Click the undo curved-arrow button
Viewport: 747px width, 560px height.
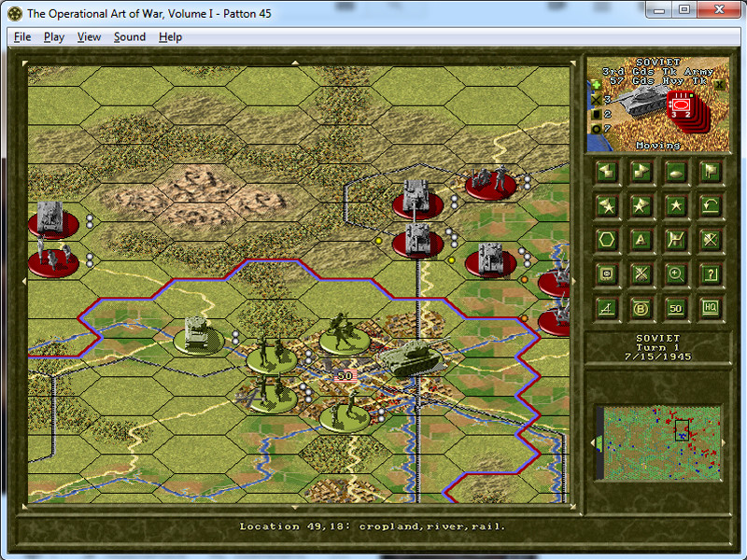[710, 206]
